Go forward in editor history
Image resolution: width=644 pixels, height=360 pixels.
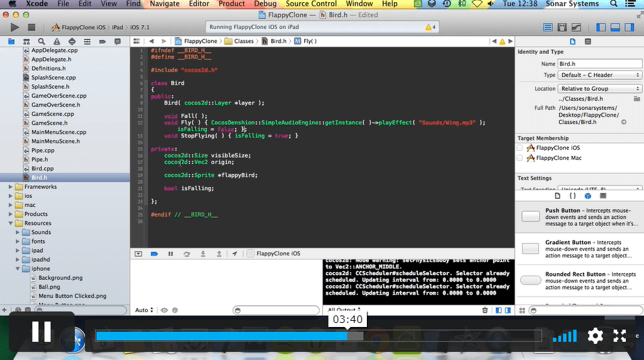[x=164, y=41]
